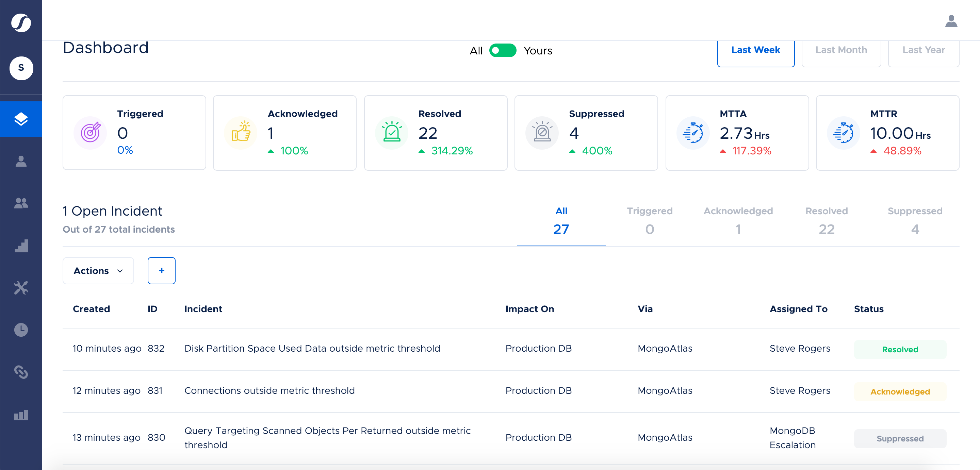
Task: Toggle the All/Yours incidents switch
Action: click(x=503, y=51)
